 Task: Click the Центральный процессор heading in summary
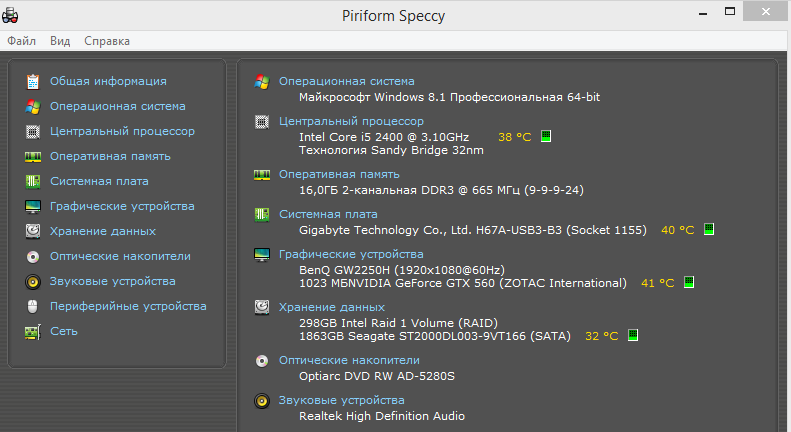[351, 121]
